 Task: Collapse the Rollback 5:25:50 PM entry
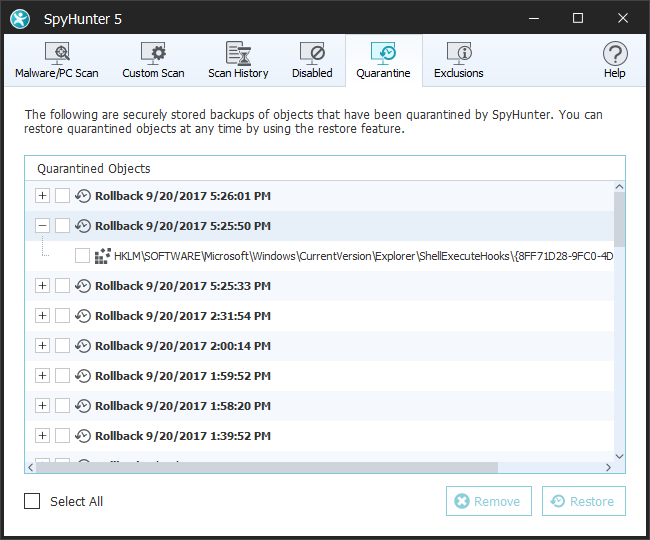[42, 226]
